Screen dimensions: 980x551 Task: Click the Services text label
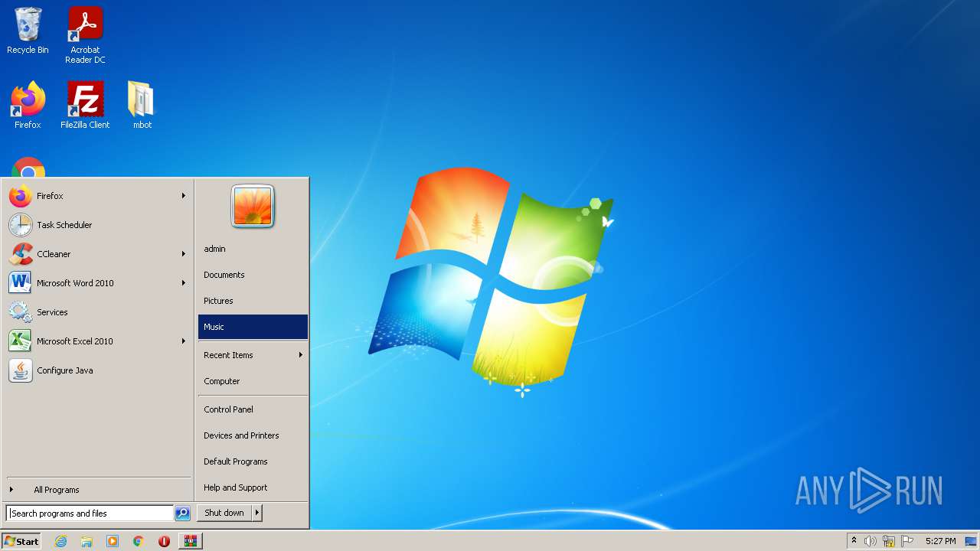coord(52,312)
